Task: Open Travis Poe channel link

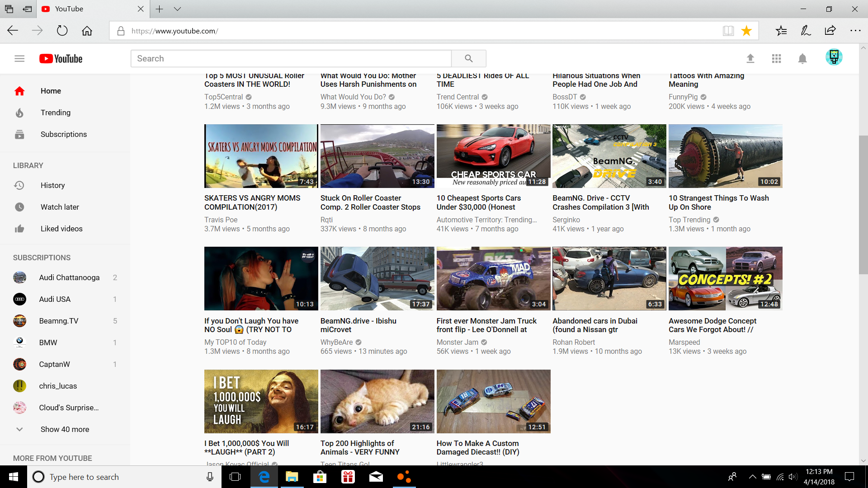Action: tap(221, 220)
